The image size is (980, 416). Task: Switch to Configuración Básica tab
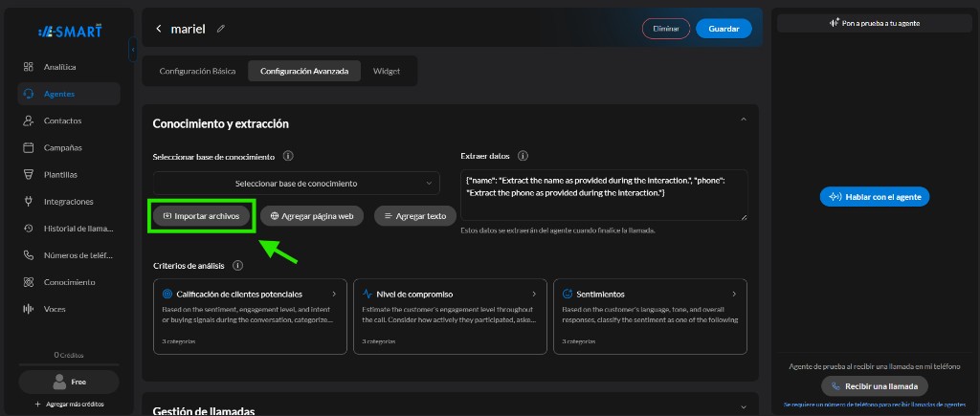(197, 71)
